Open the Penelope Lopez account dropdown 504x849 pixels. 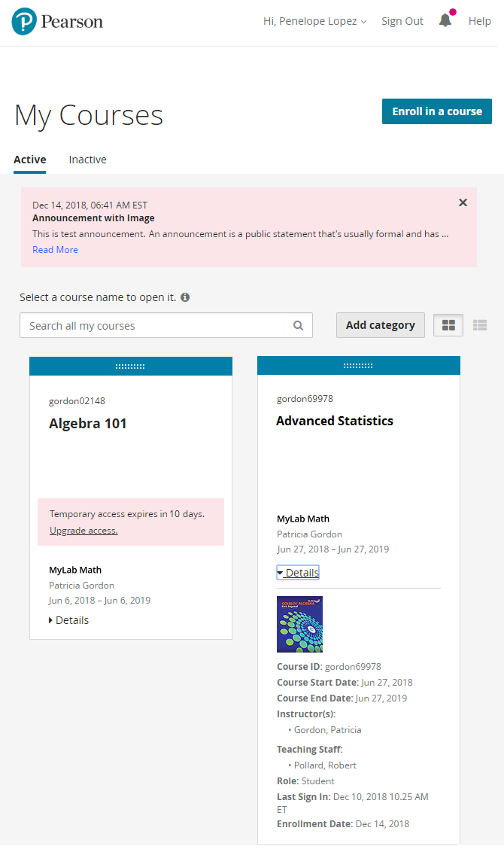click(x=314, y=21)
